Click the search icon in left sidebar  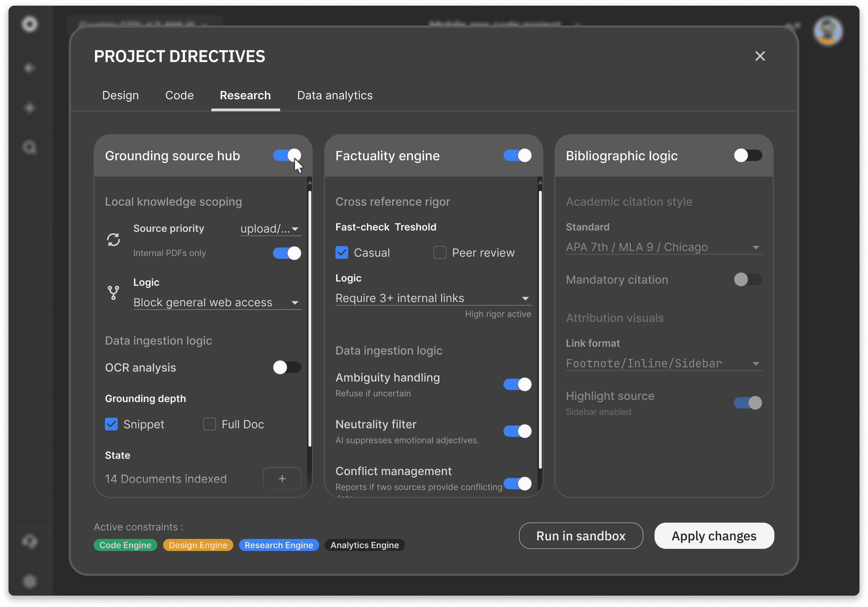(x=29, y=147)
